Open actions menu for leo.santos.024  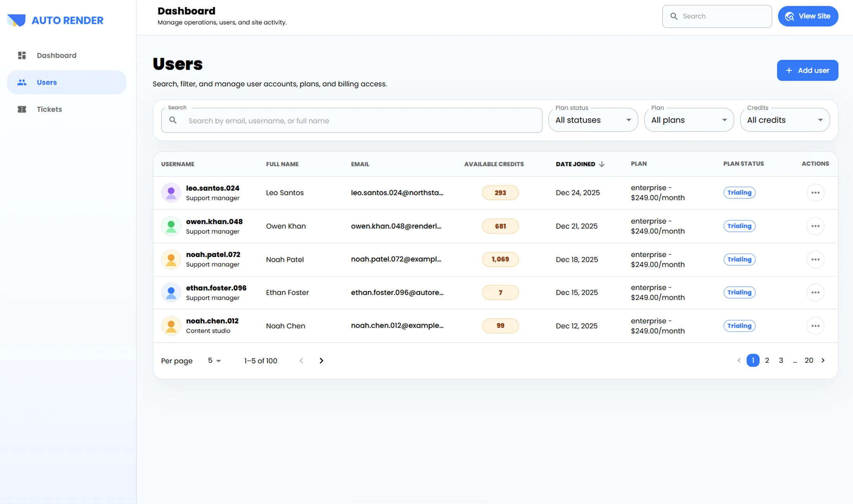tap(815, 193)
